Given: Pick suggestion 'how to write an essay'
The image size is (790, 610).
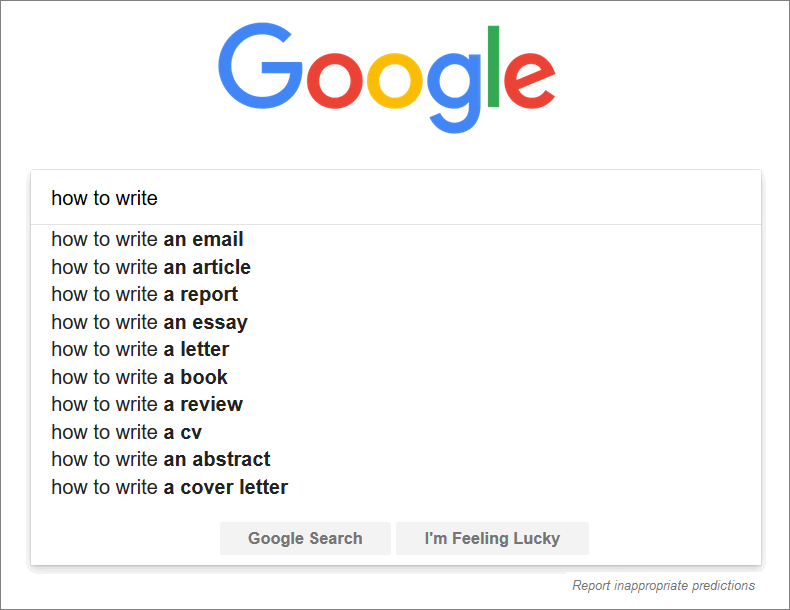Looking at the screenshot, I should [396, 322].
